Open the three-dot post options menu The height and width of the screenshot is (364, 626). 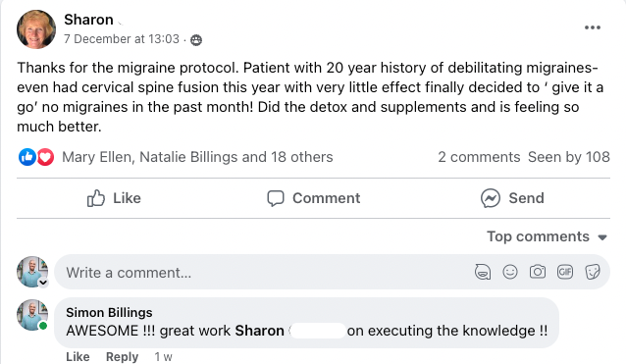tap(593, 27)
